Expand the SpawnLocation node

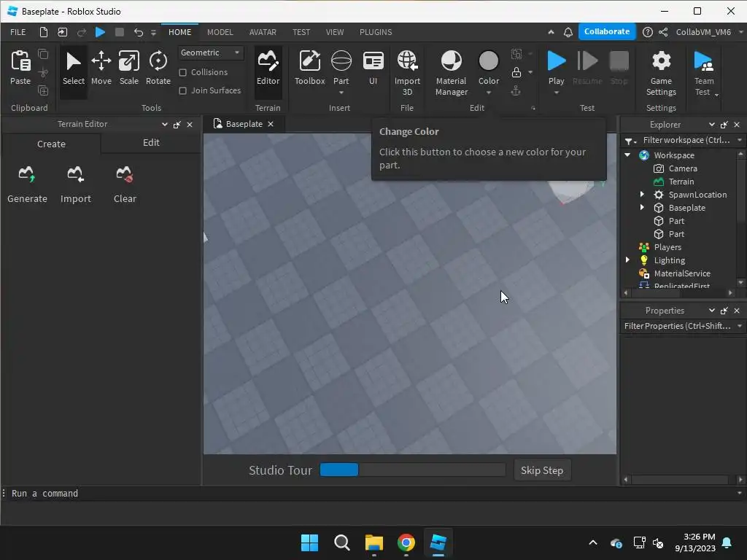[x=642, y=194]
